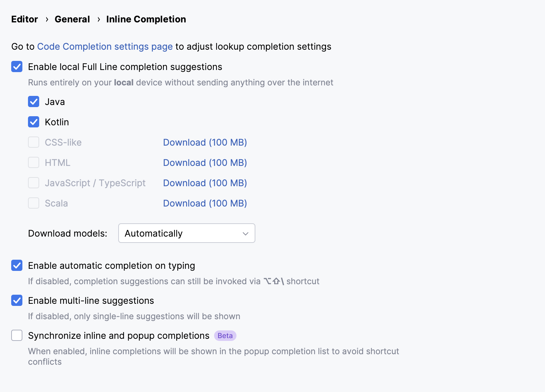Disable automatic completion on typing
This screenshot has width=545, height=392.
16,265
